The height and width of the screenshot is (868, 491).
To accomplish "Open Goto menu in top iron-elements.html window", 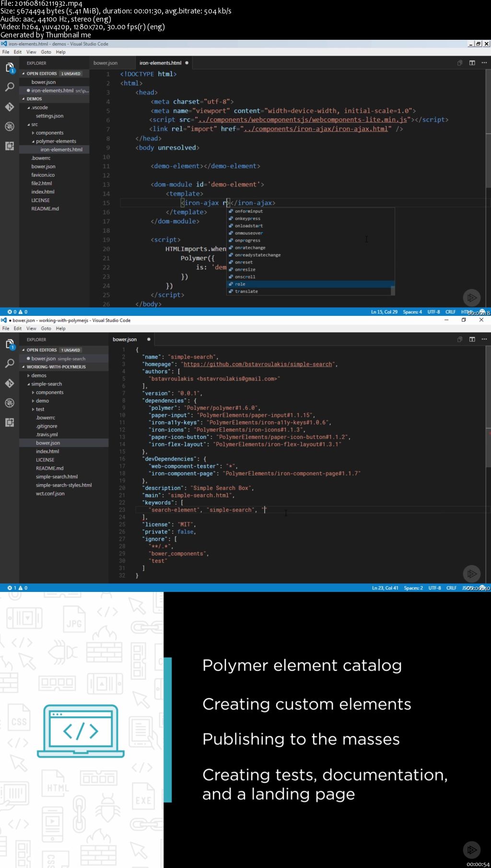I will (46, 52).
